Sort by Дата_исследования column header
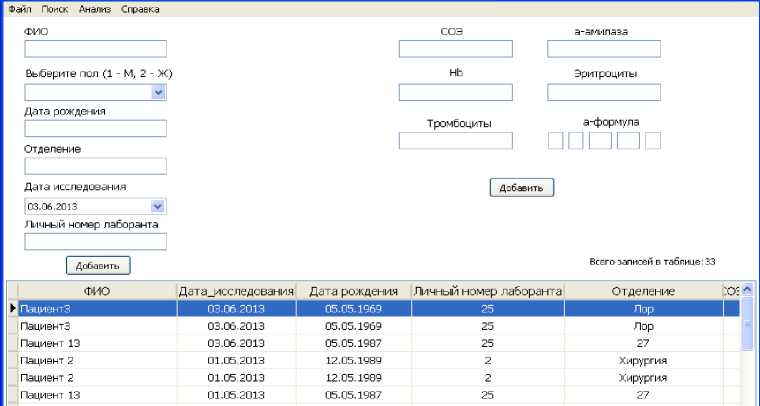Image resolution: width=760 pixels, height=406 pixels. pyautogui.click(x=237, y=291)
